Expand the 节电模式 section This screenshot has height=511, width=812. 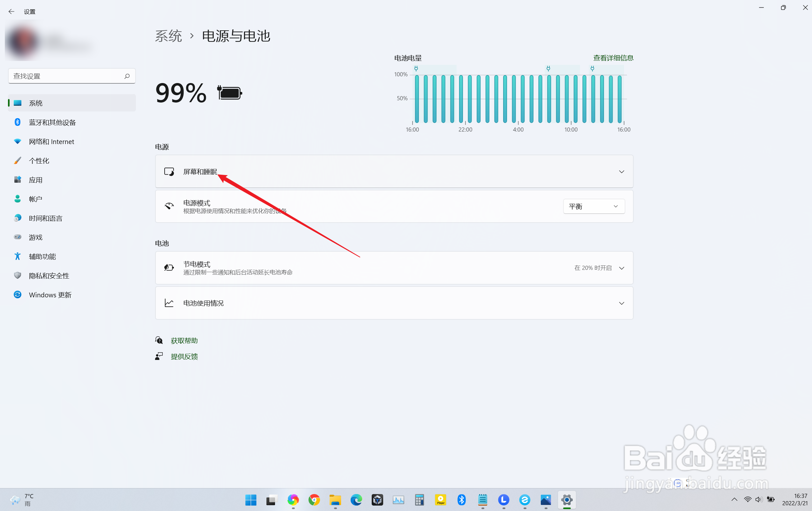[621, 268]
